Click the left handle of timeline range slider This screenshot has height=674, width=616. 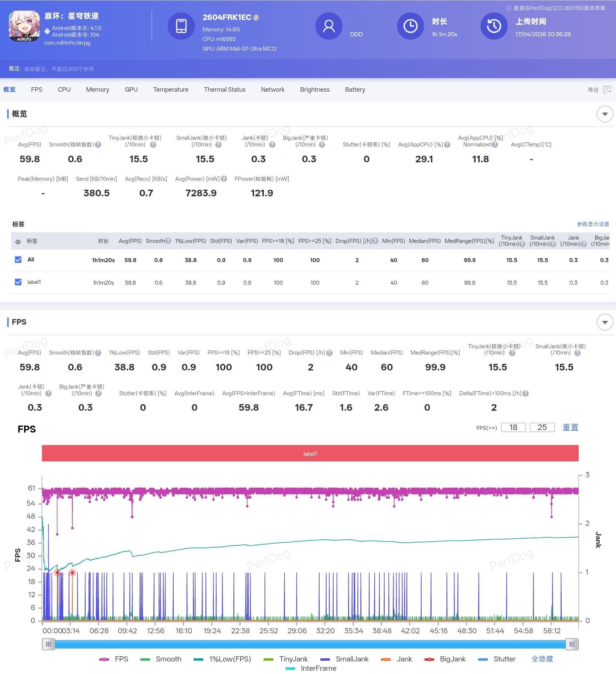click(x=48, y=644)
